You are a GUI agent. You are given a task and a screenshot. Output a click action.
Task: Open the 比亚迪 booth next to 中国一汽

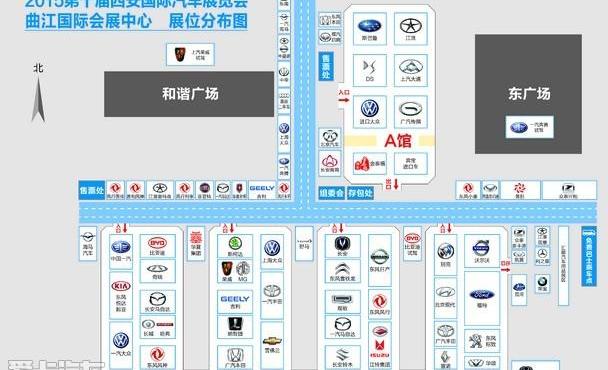(157, 246)
